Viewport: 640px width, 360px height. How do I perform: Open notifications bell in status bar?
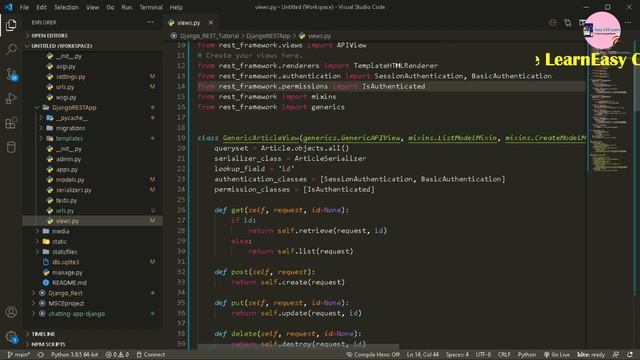(630, 355)
